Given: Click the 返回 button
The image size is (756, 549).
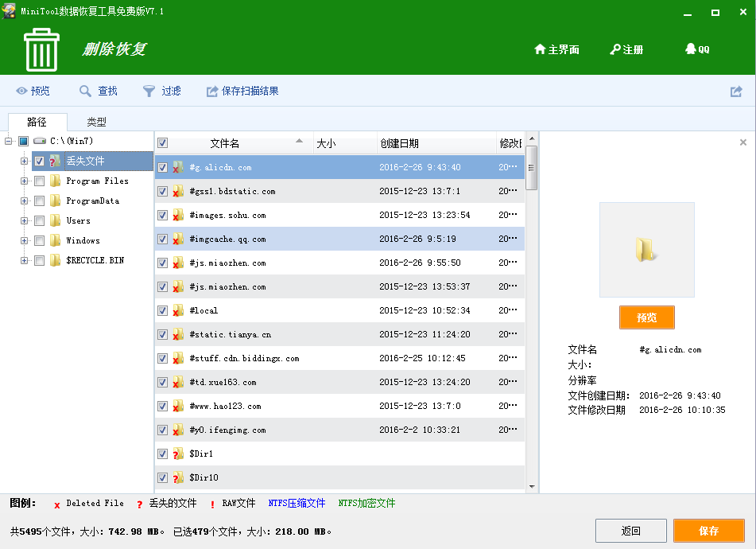Looking at the screenshot, I should [631, 531].
